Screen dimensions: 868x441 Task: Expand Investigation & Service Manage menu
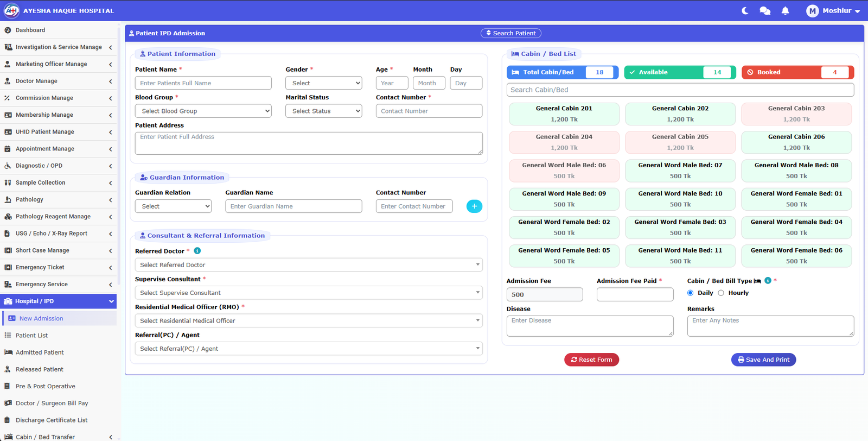pos(59,47)
